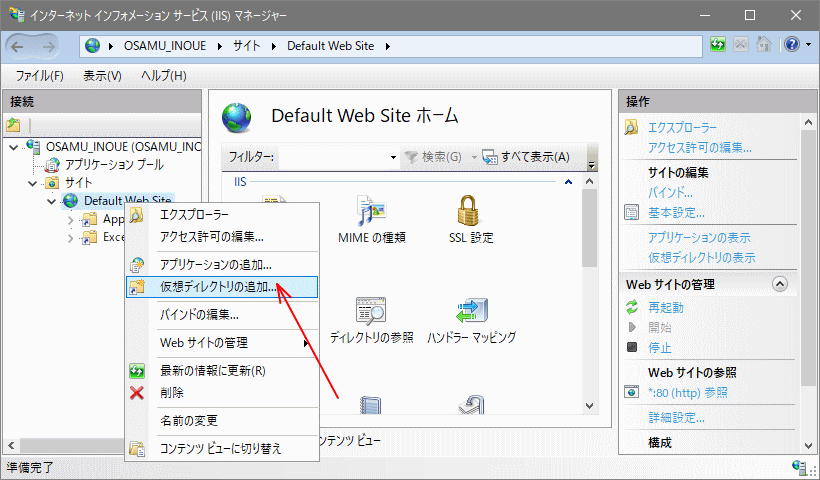The width and height of the screenshot is (820, 480).
Task: Click the Home icon in the toolbar
Action: pyautogui.click(x=764, y=45)
